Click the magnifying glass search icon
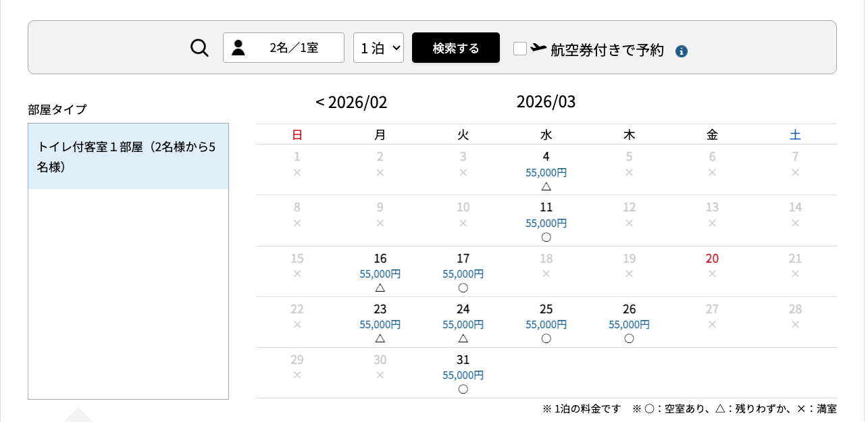This screenshot has width=868, height=422. 199,47
